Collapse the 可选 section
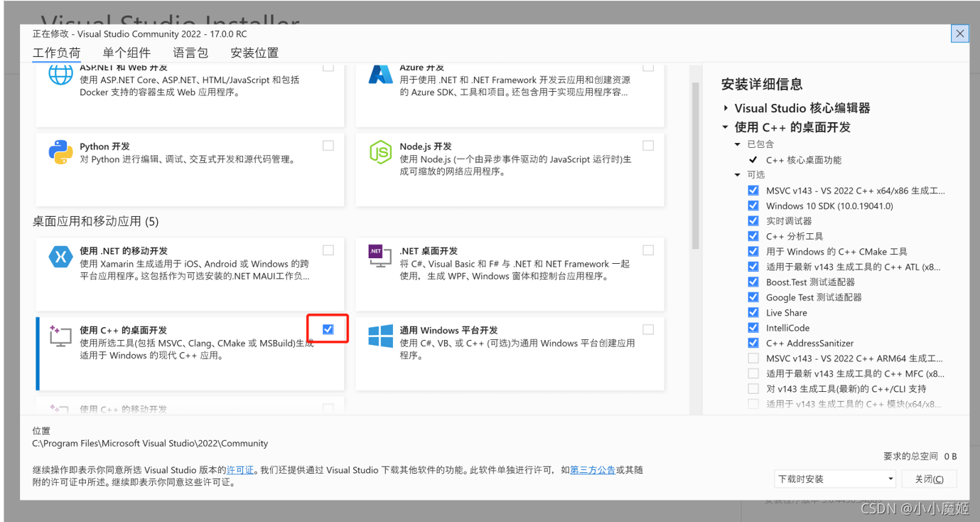Screen dimensions: 980x522 (x=737, y=175)
